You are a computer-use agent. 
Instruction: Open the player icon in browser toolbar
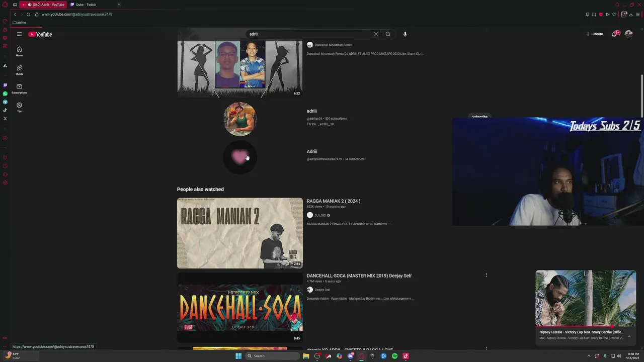tap(607, 15)
